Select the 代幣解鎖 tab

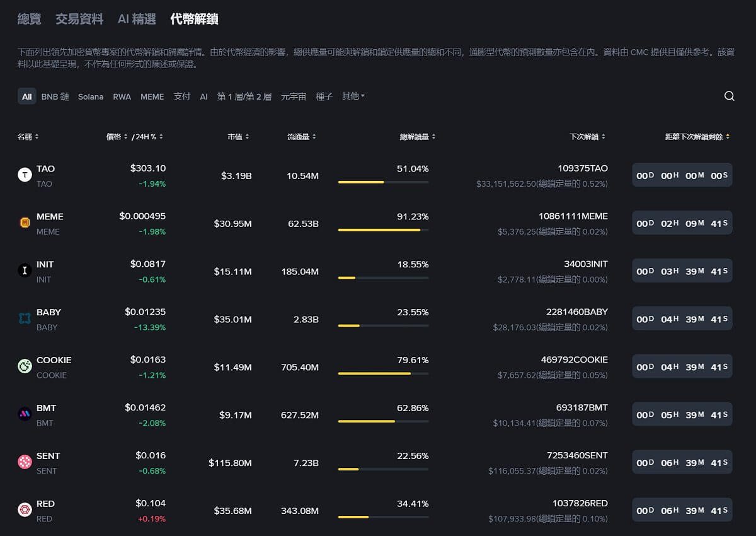point(194,20)
